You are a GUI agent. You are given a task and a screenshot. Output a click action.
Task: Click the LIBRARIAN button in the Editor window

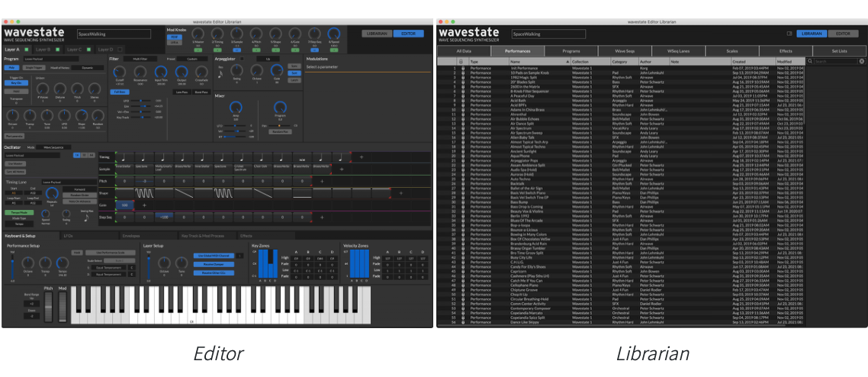pos(378,34)
